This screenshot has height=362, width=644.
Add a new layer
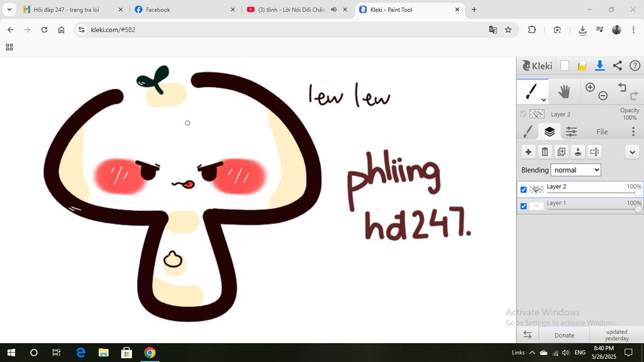coord(528,152)
